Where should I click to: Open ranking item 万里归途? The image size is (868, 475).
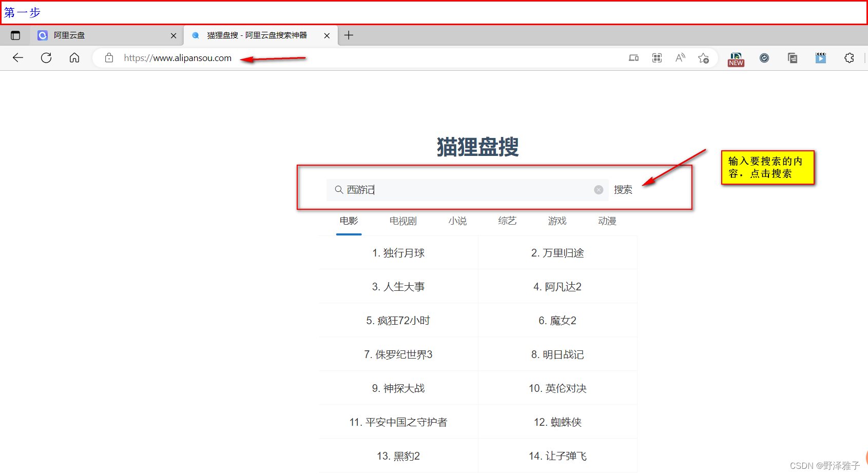(557, 253)
